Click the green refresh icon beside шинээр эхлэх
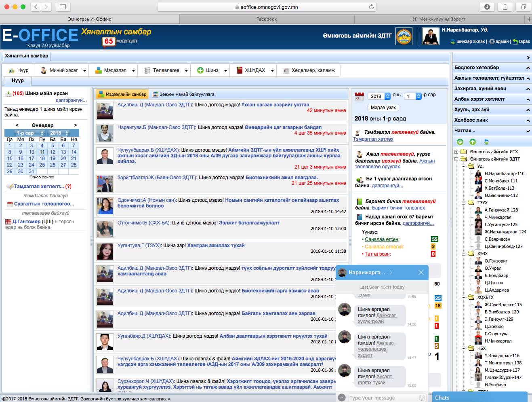The width and height of the screenshot is (532, 402). coord(453,42)
